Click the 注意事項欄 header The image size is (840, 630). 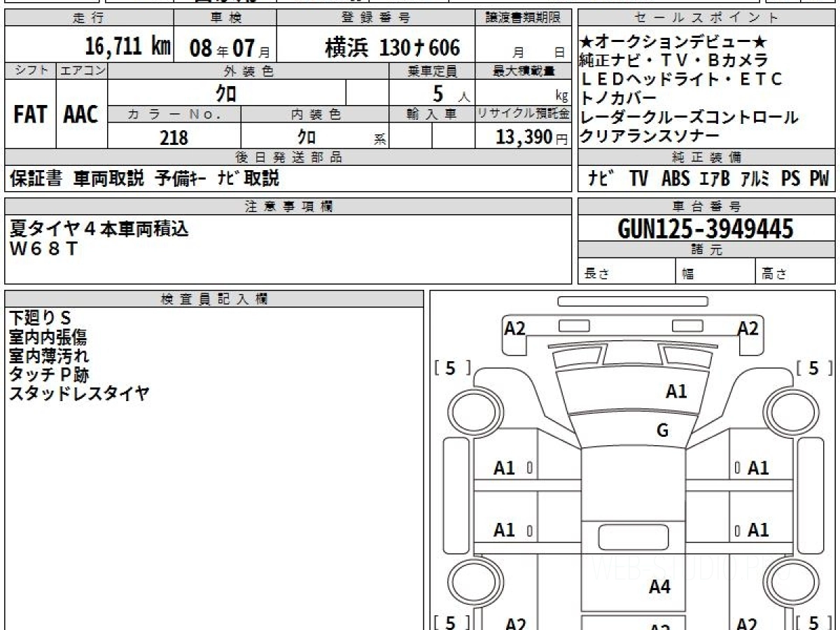[x=288, y=206]
